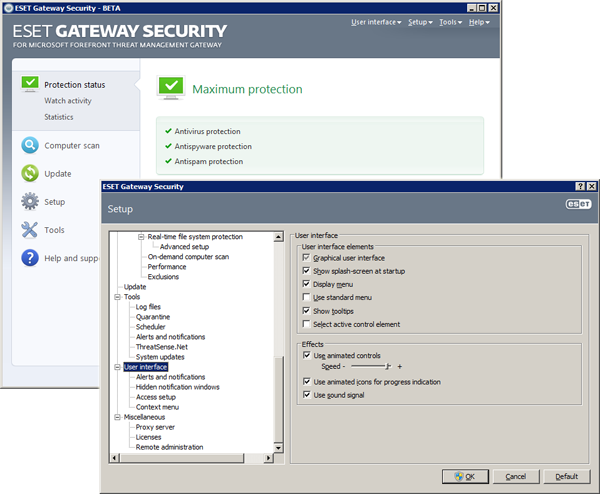This screenshot has height=494, width=600.
Task: Uncheck Use animated controls
Action: [x=307, y=355]
